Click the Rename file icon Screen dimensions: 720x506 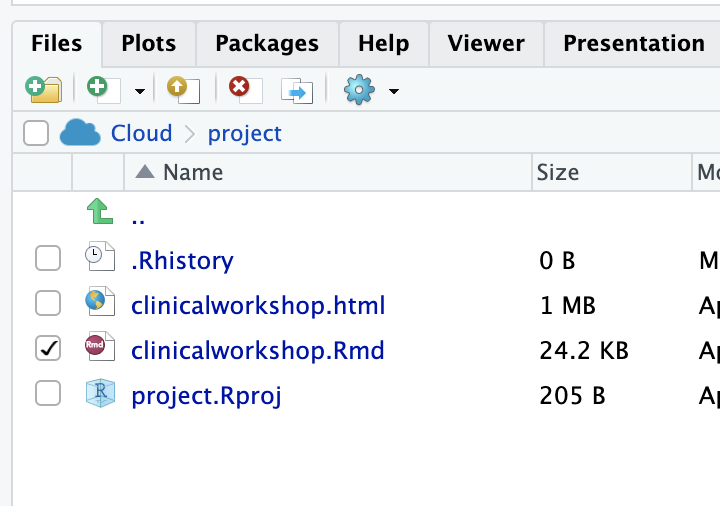pyautogui.click(x=297, y=90)
